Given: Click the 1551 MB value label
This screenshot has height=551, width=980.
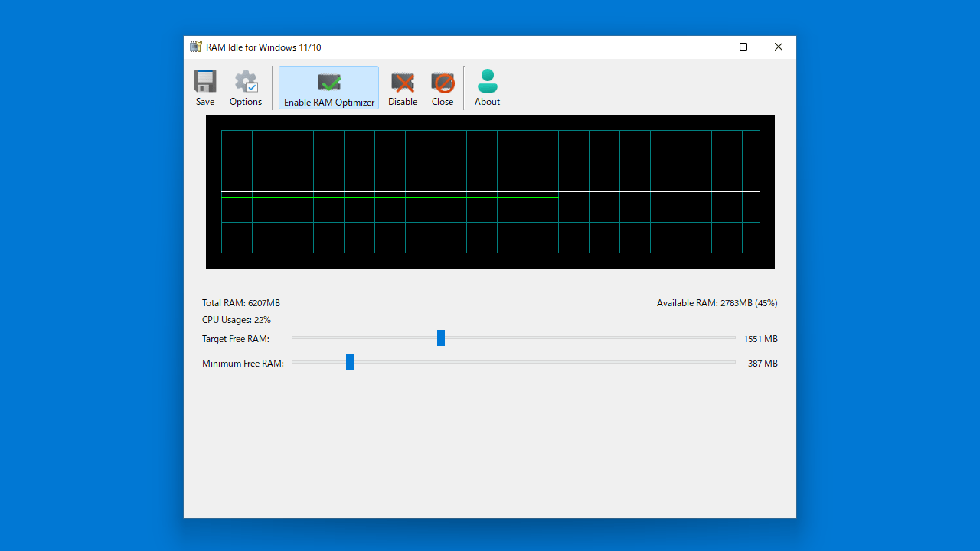Looking at the screenshot, I should [x=760, y=339].
